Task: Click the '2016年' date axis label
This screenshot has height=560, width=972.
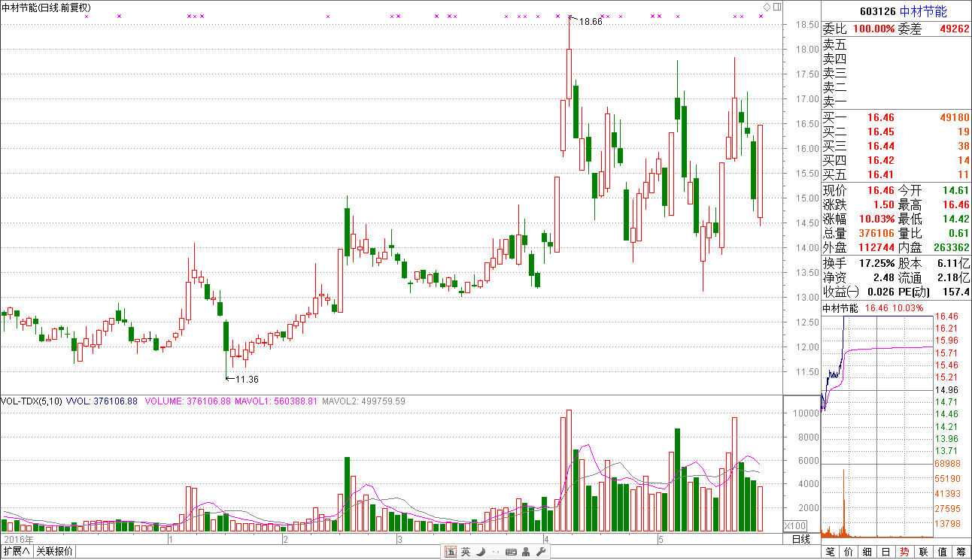Action: (x=19, y=540)
